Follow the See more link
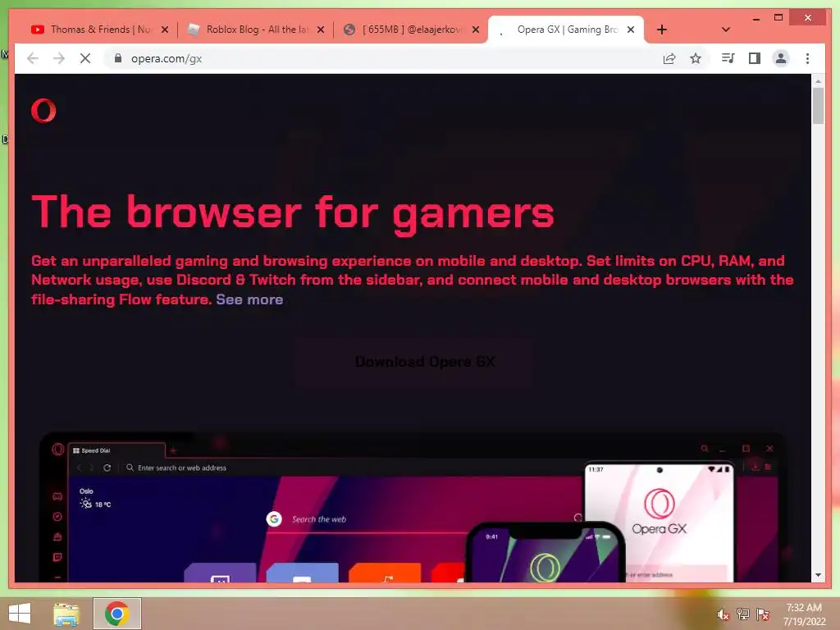Screen dimensions: 840x630 pyautogui.click(x=249, y=299)
